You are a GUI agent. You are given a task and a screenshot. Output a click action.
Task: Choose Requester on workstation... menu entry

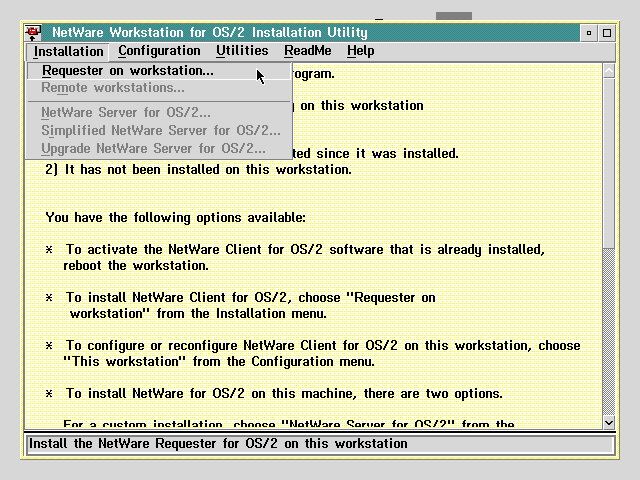coord(159,71)
